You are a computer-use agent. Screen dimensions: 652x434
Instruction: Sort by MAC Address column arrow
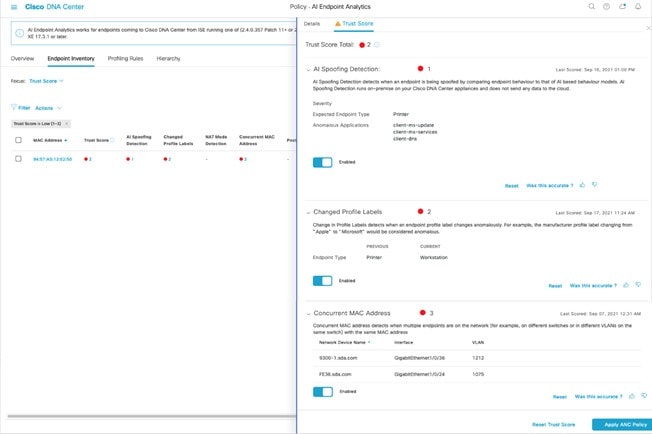66,141
